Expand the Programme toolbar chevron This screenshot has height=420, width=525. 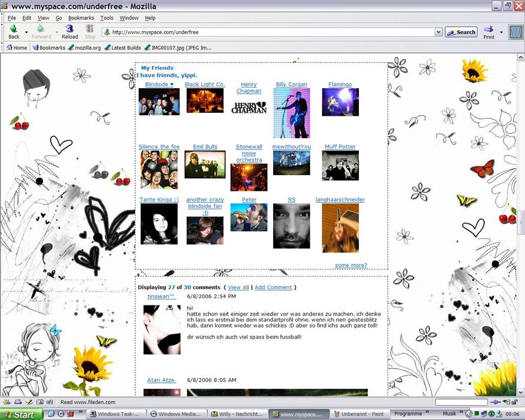pyautogui.click(x=427, y=412)
